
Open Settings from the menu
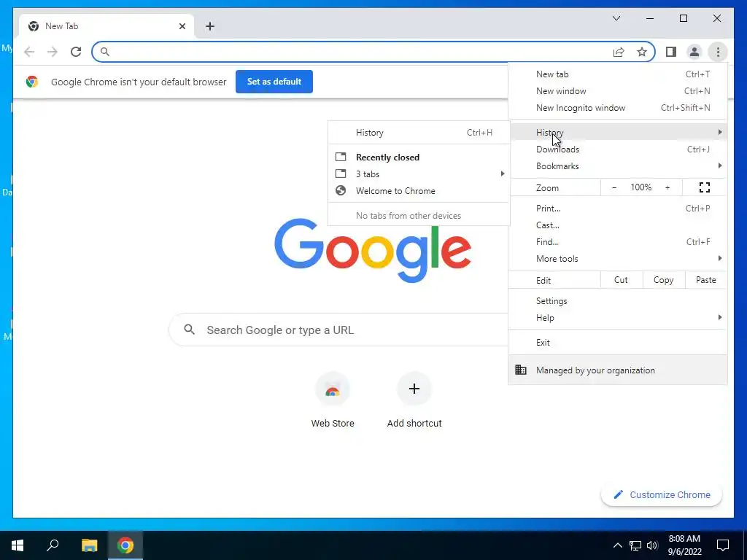617,301
